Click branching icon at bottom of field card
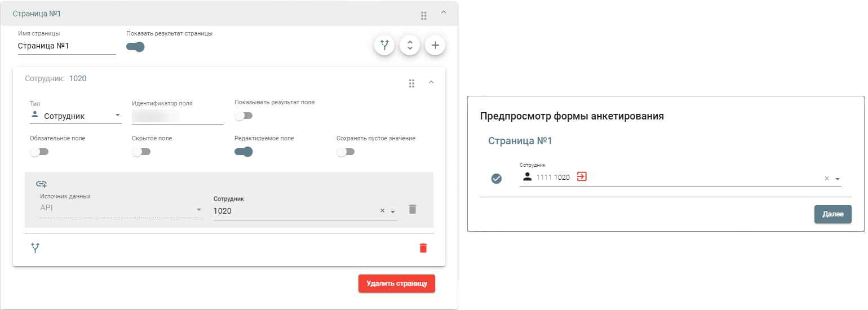 point(36,248)
